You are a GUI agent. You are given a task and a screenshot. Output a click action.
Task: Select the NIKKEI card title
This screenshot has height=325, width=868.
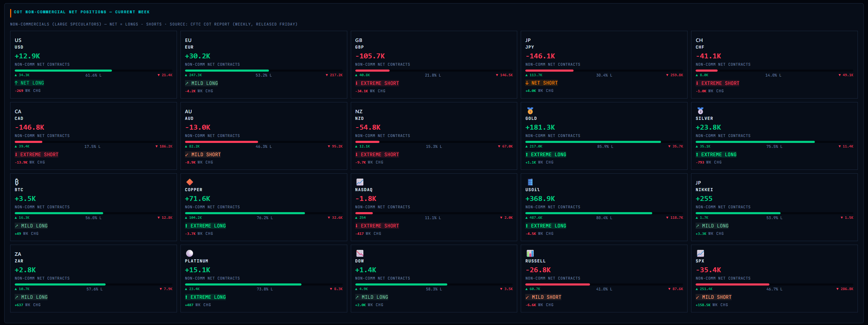[x=704, y=190]
